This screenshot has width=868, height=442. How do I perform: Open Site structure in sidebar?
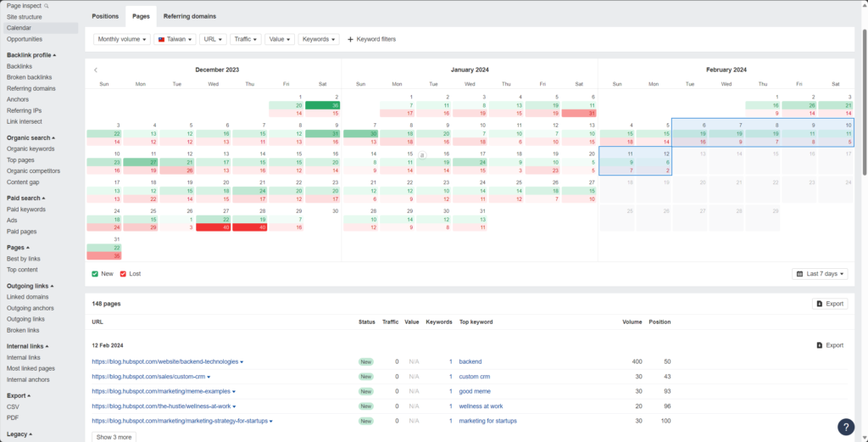click(25, 17)
